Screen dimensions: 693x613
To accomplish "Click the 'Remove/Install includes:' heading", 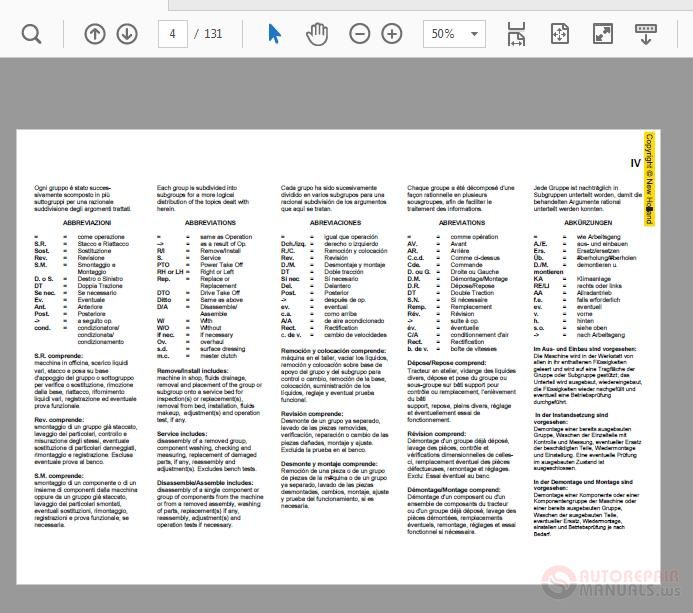I will (193, 371).
